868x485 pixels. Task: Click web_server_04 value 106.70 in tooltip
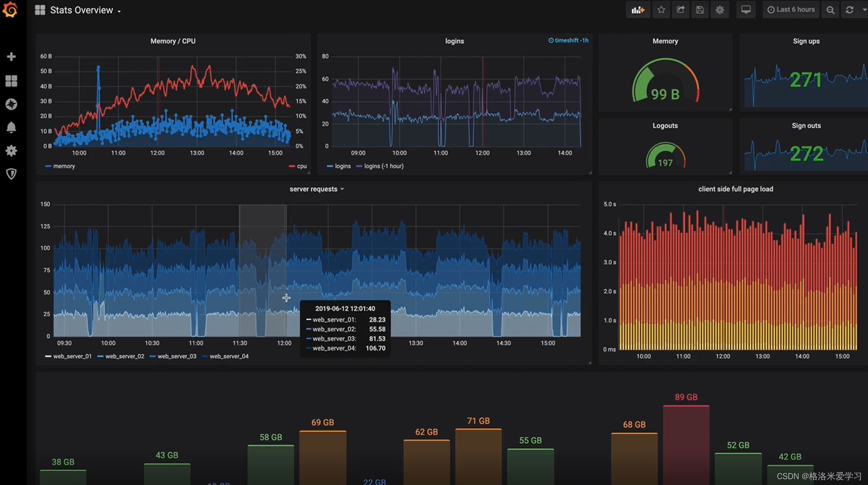(x=375, y=348)
